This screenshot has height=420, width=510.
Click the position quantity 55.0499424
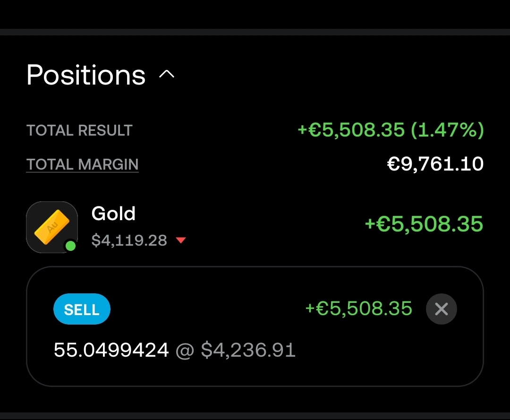tap(111, 351)
